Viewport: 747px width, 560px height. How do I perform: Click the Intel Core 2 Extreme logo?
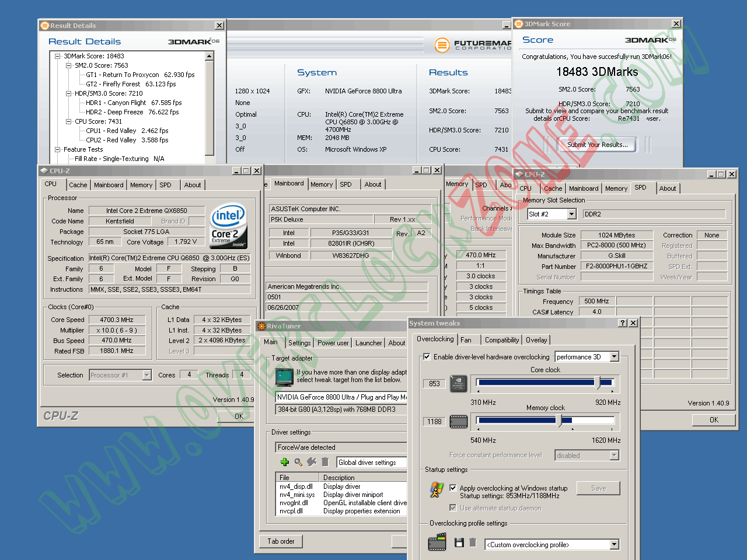(228, 225)
